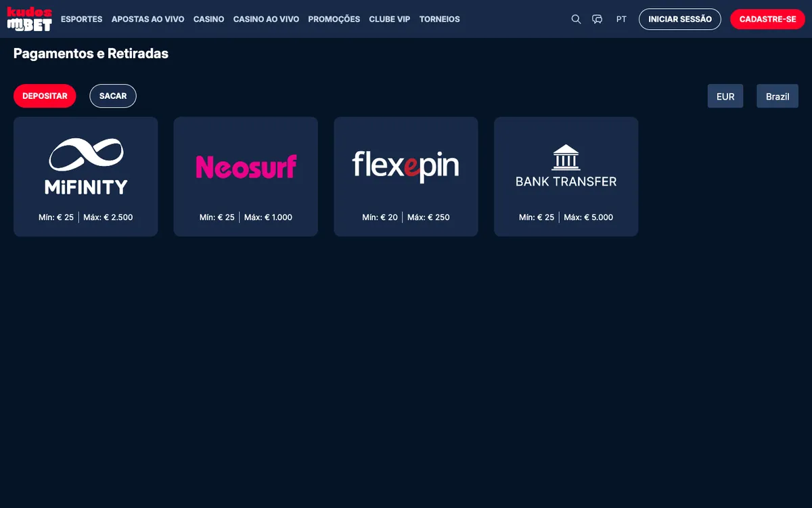Click Flexepin limits Mín € 20 Máx € 250
812x508 pixels.
[x=406, y=217]
